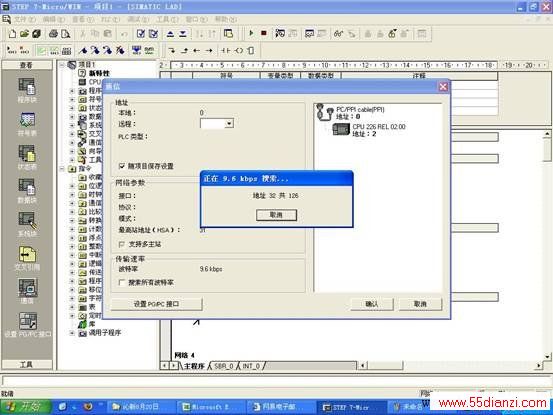Screen dimensions: 553x415
Task: Click the Compile toolbar icon
Action: pos(141,34)
